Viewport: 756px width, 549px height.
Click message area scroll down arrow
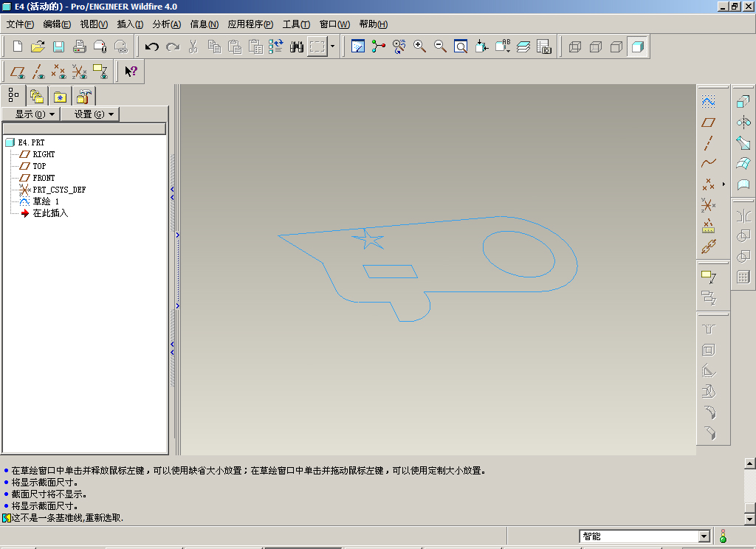coord(750,519)
